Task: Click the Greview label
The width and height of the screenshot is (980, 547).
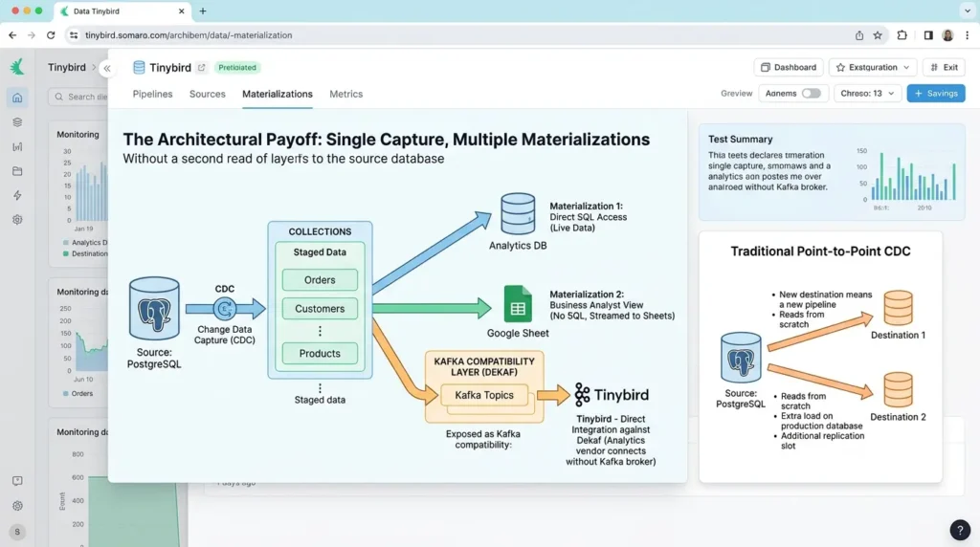Action: pyautogui.click(x=736, y=93)
